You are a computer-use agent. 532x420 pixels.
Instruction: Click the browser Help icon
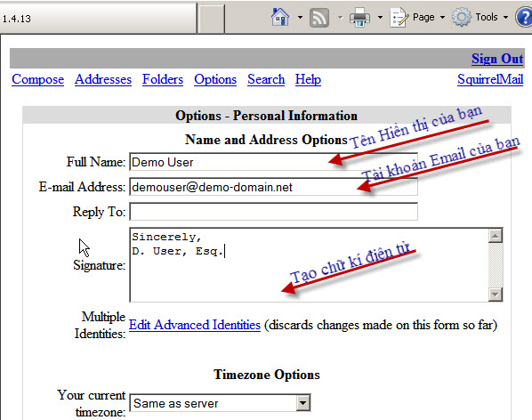[x=524, y=17]
